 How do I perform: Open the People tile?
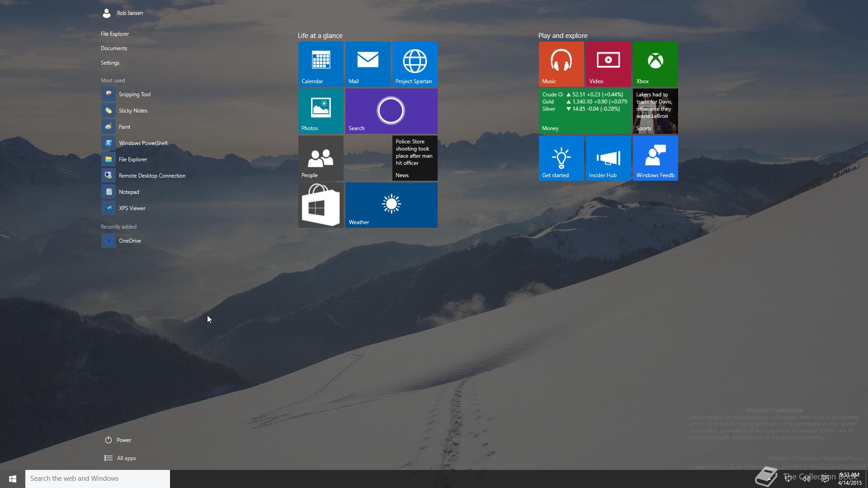[x=321, y=158]
